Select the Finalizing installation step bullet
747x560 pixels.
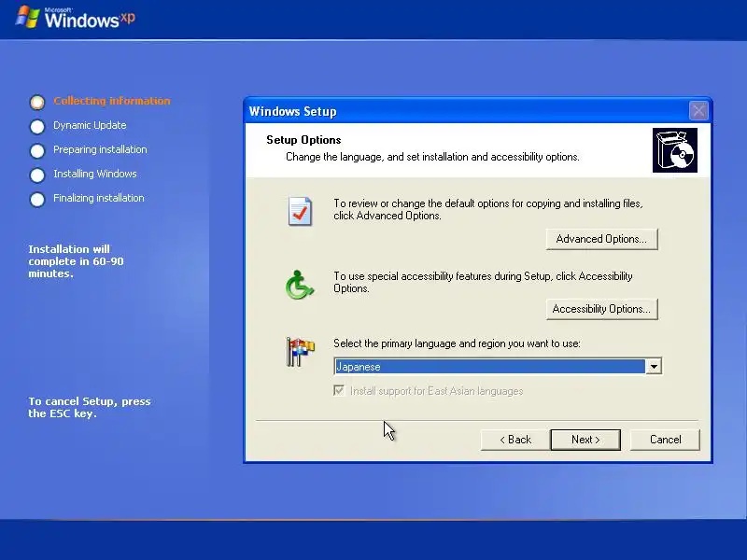pyautogui.click(x=37, y=199)
